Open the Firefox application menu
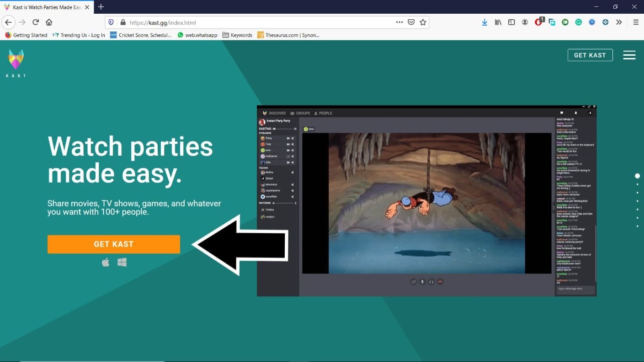 [636, 22]
